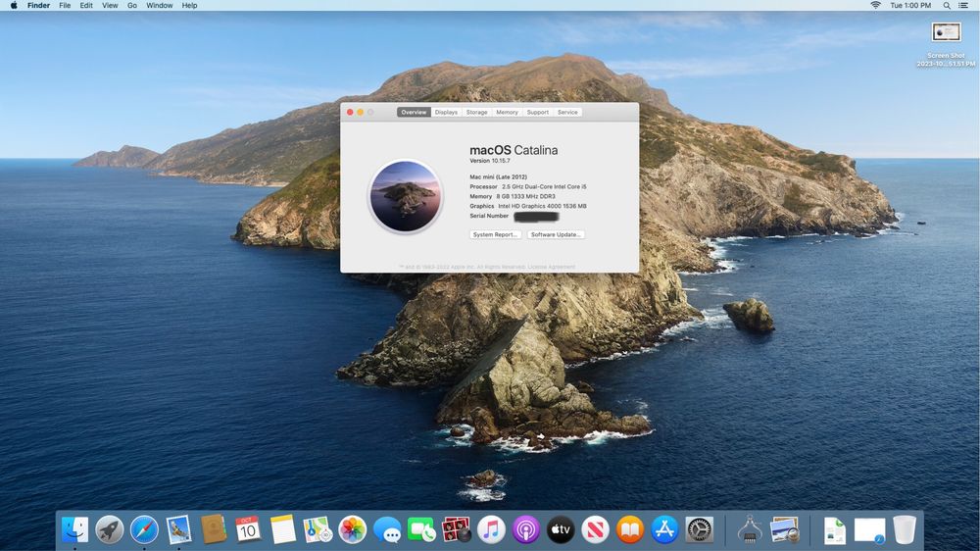Click the Catalina island logo image
This screenshot has height=551, width=980.
(406, 196)
